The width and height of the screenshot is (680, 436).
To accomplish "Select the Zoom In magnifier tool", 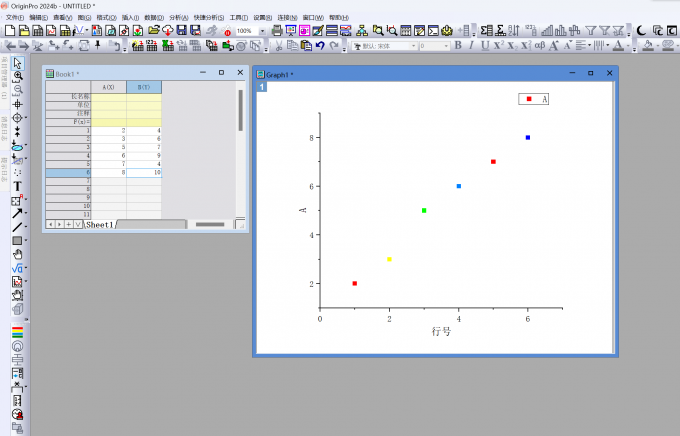I will tap(17, 76).
